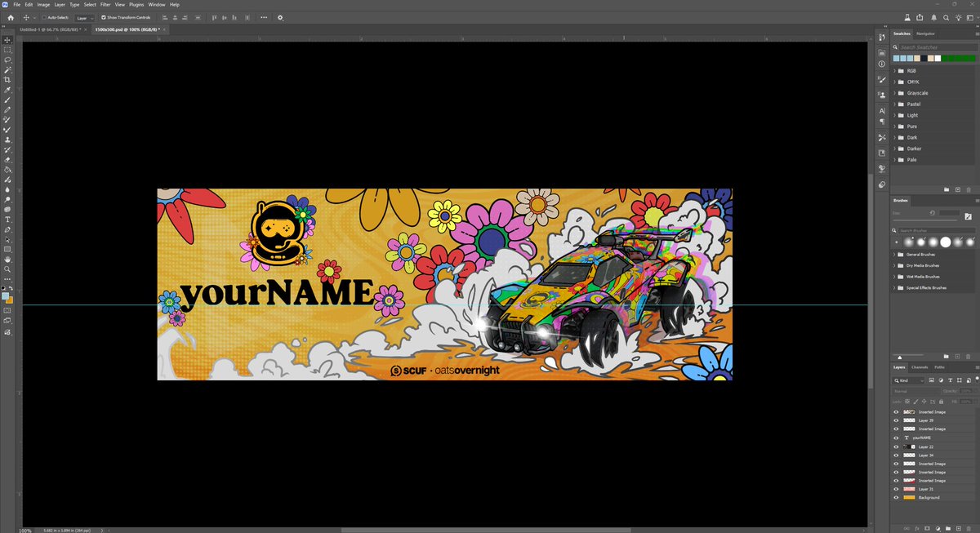Select the Magic Wand tool
980x533 pixels.
click(7, 70)
